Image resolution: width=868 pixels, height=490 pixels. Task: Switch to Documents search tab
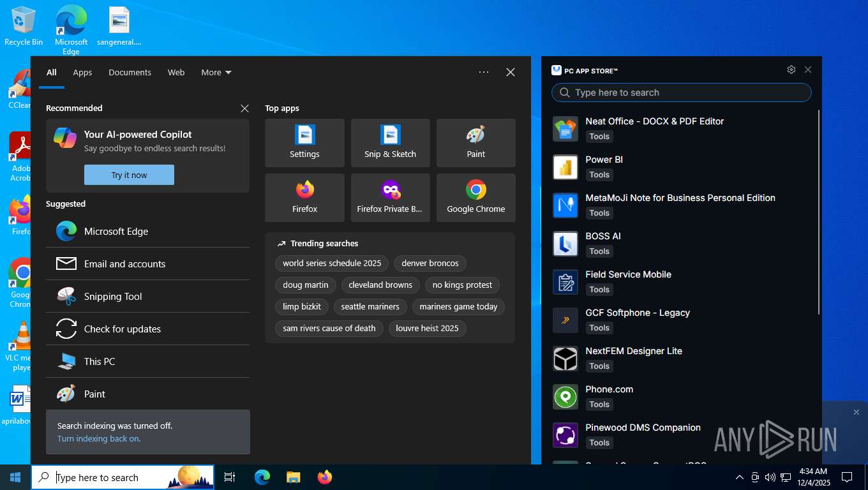coord(130,72)
